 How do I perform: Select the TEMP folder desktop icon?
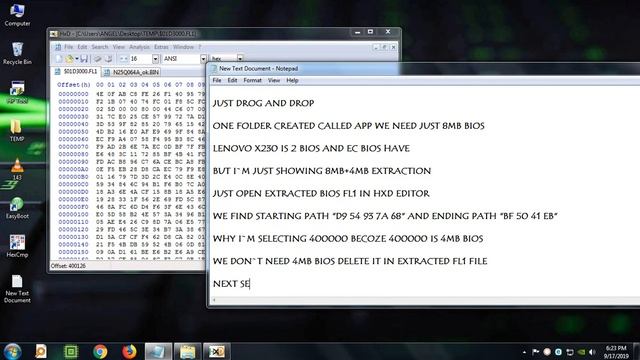click(17, 131)
